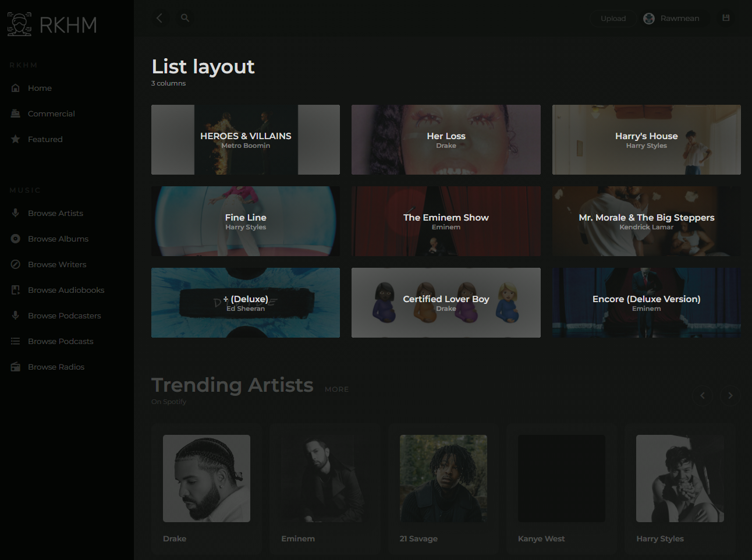This screenshot has height=560, width=752.
Task: Open the HEROES & VILLAINS album card
Action: (246, 140)
